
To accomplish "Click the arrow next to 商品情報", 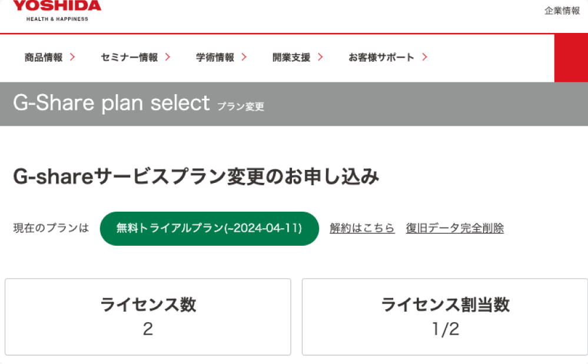I will click(72, 57).
